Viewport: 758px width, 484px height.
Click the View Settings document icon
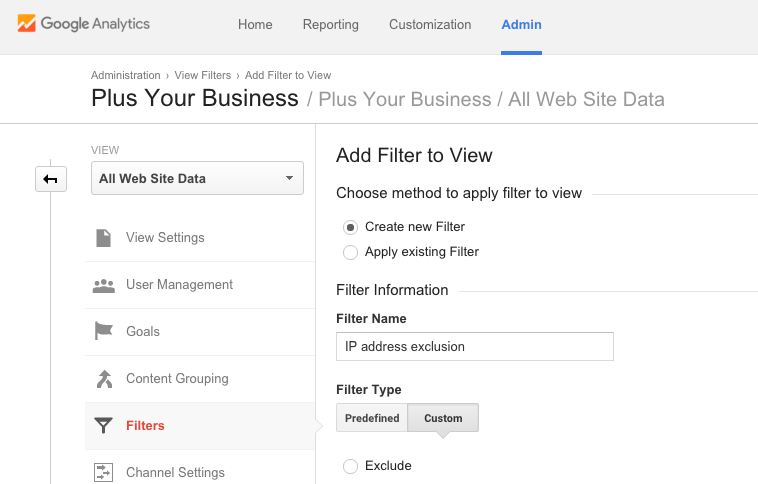coord(103,238)
